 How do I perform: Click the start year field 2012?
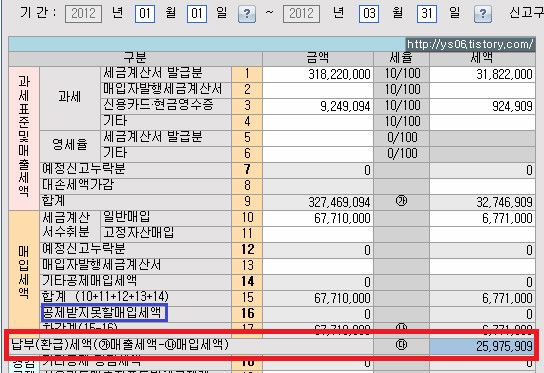point(83,14)
